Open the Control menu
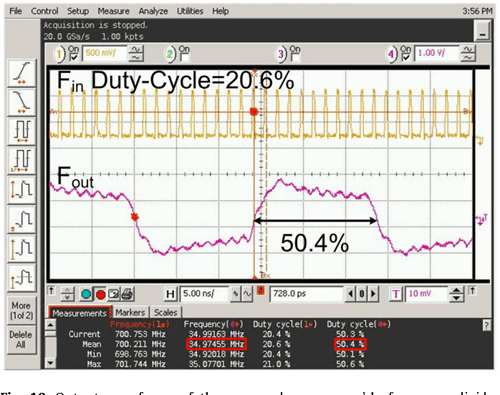This screenshot has width=500, height=395. [44, 11]
